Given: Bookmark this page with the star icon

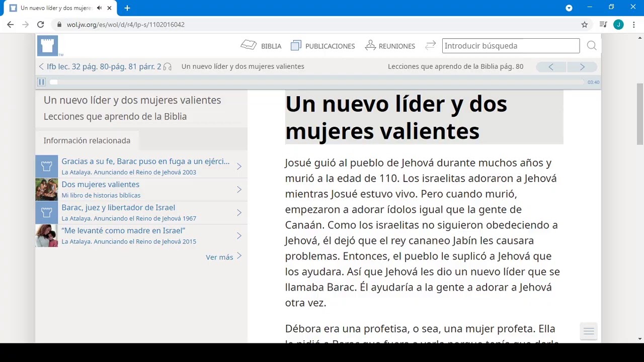Looking at the screenshot, I should click(584, 25).
